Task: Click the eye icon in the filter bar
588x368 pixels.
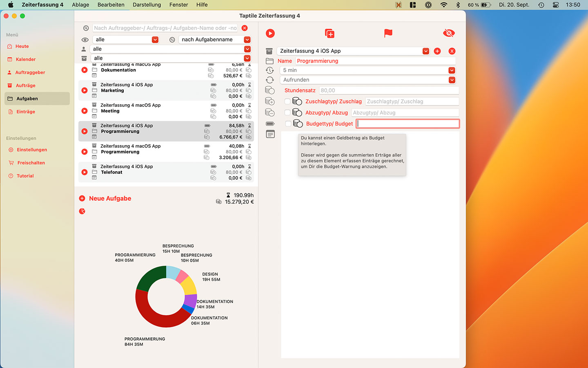Action: (x=85, y=40)
